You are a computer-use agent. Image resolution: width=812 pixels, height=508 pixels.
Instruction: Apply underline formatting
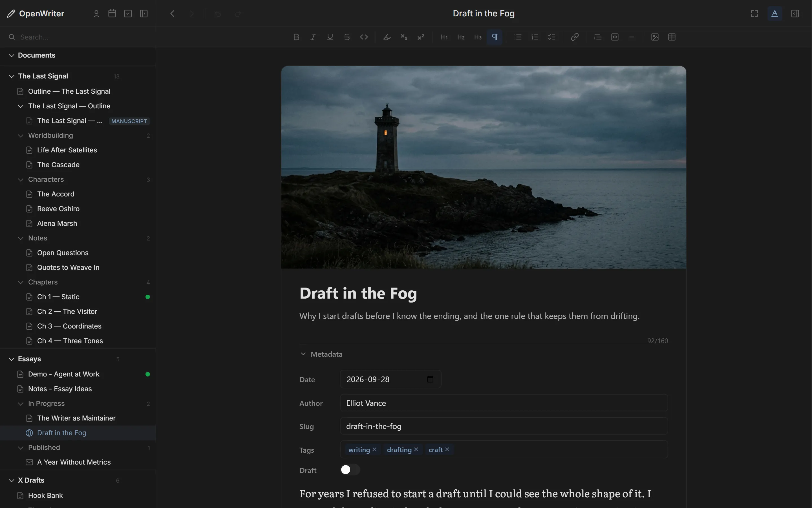[x=330, y=37]
